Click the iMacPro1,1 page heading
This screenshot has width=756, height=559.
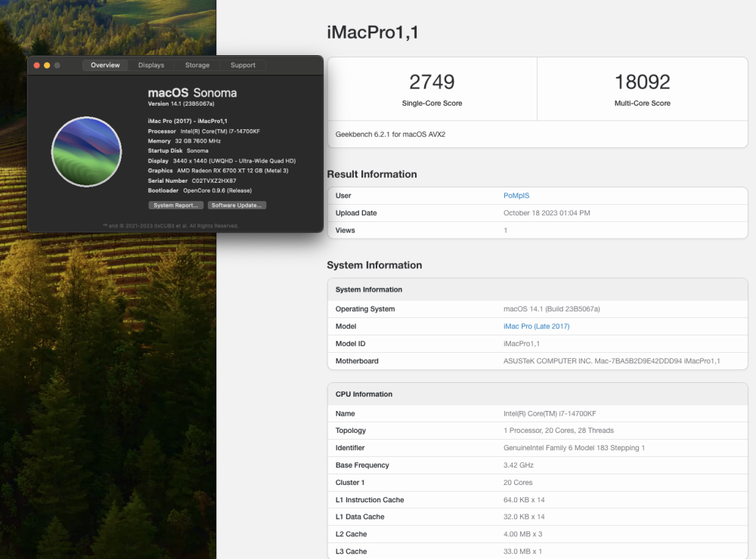373,32
